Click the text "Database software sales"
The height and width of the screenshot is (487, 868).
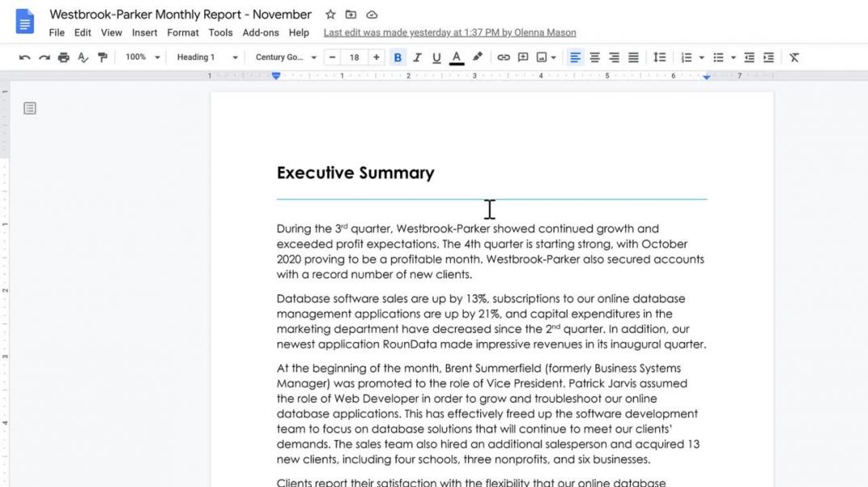click(x=342, y=299)
